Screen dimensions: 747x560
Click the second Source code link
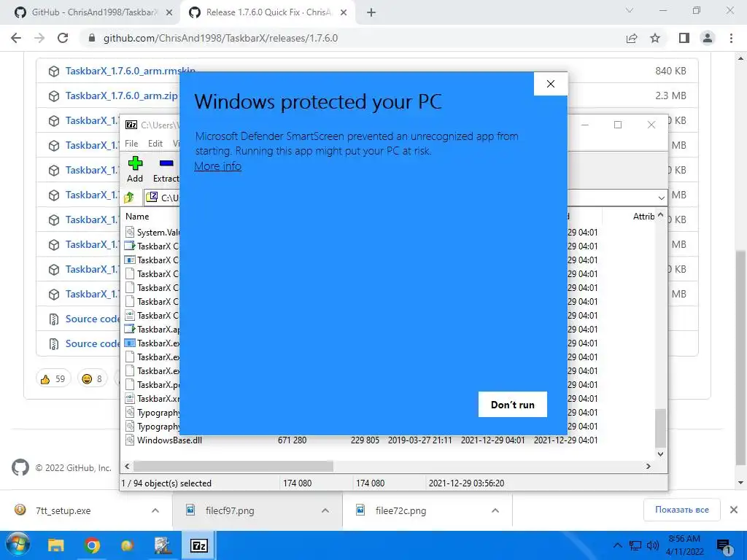[92, 343]
